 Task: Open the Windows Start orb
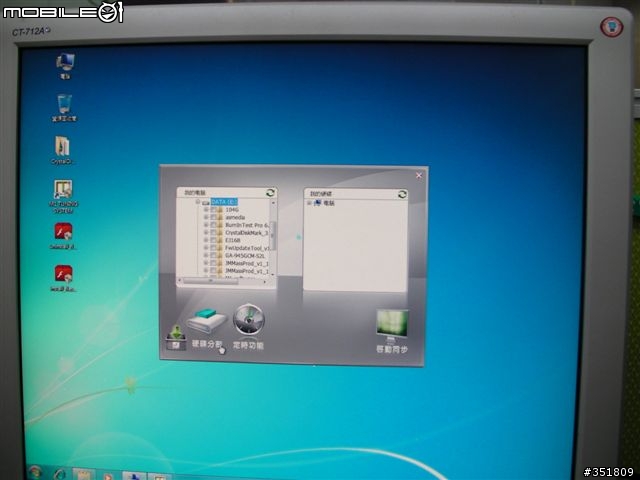36,473
